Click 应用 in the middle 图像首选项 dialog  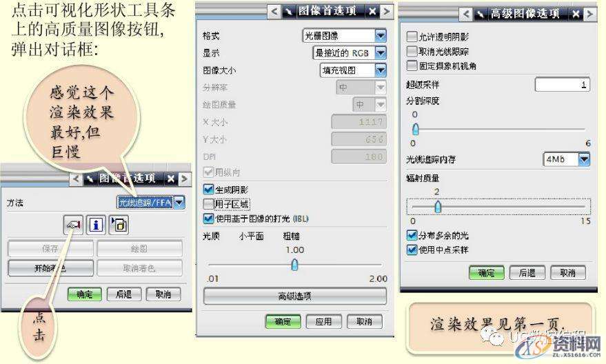[324, 321]
